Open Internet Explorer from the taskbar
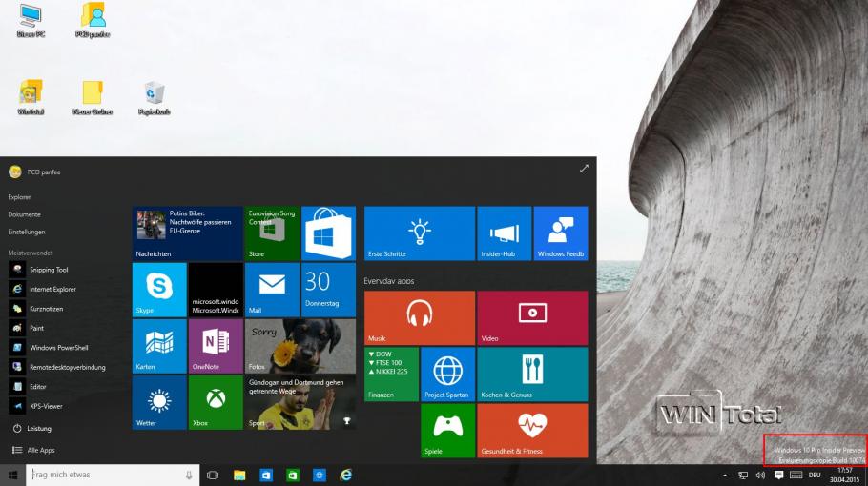 coord(346,475)
